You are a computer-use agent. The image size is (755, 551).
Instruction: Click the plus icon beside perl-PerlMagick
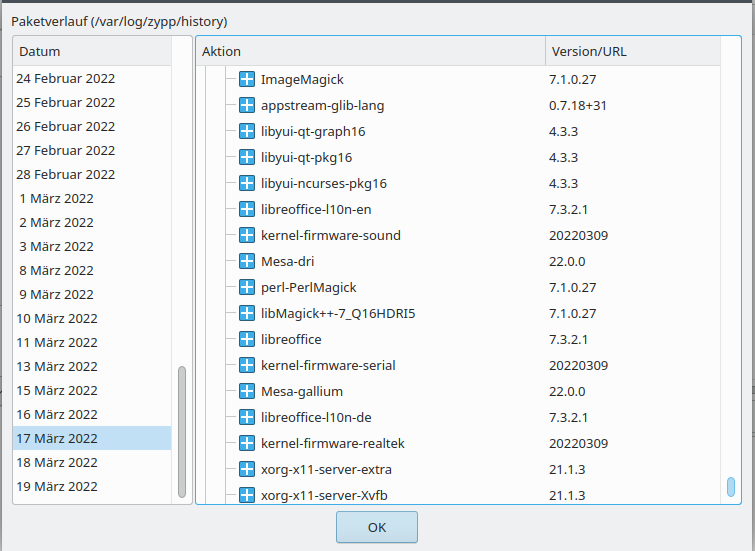(247, 287)
